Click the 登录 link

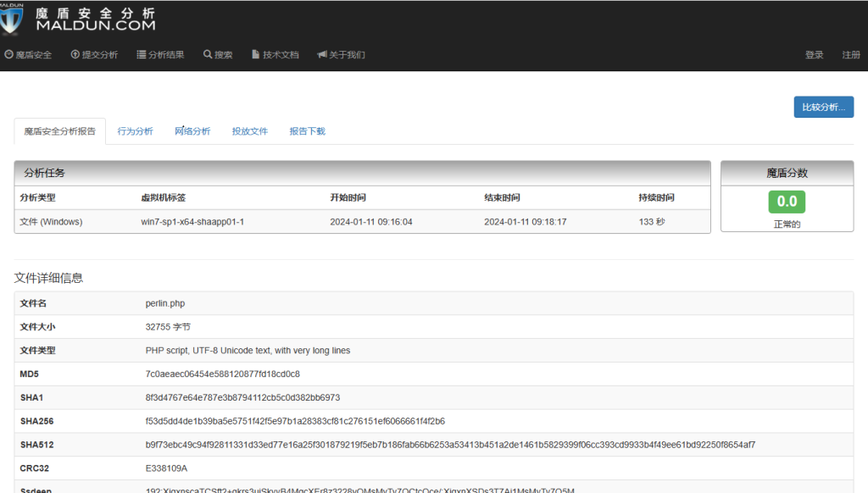point(814,53)
